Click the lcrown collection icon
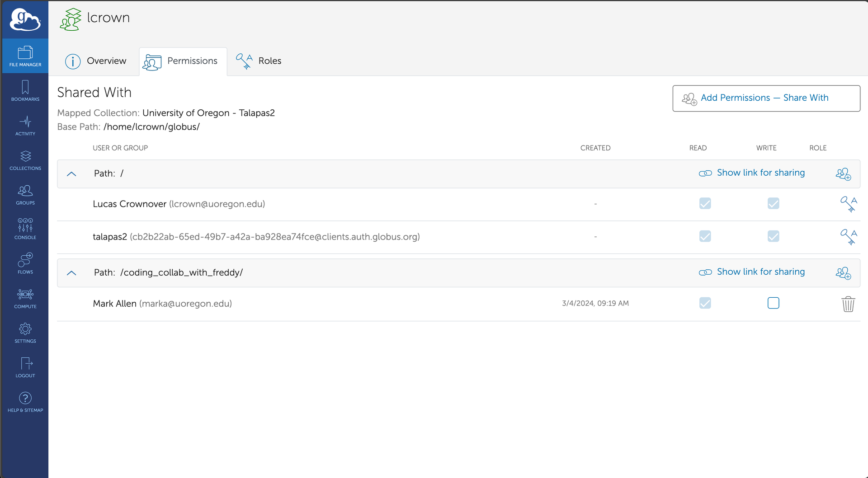 click(x=71, y=19)
